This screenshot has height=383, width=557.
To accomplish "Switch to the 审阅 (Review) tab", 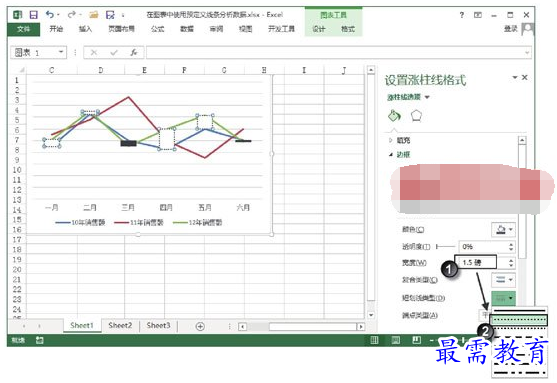I will point(216,29).
